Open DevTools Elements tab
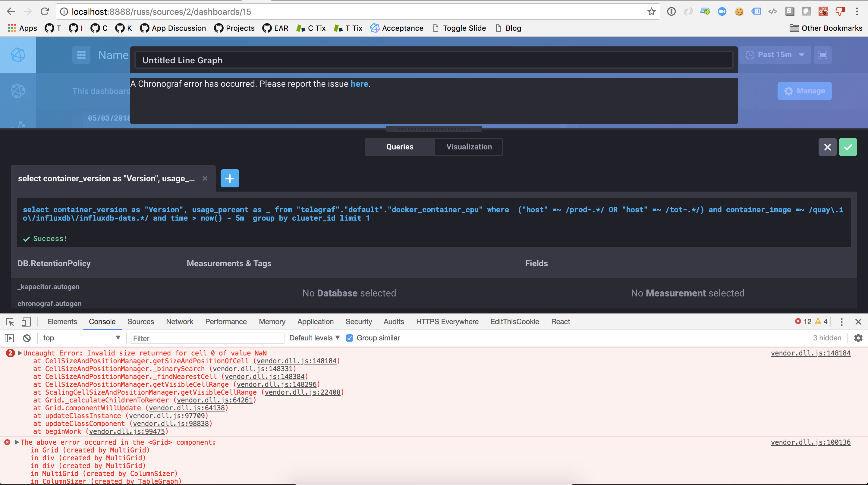Image resolution: width=868 pixels, height=485 pixels. tap(62, 322)
